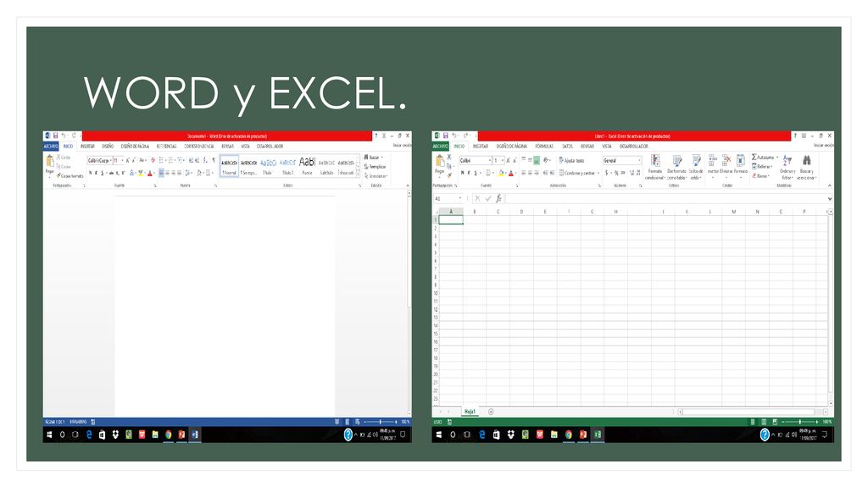Open the Borrar dropdown in Excel
The height and width of the screenshot is (488, 868).
(x=760, y=176)
